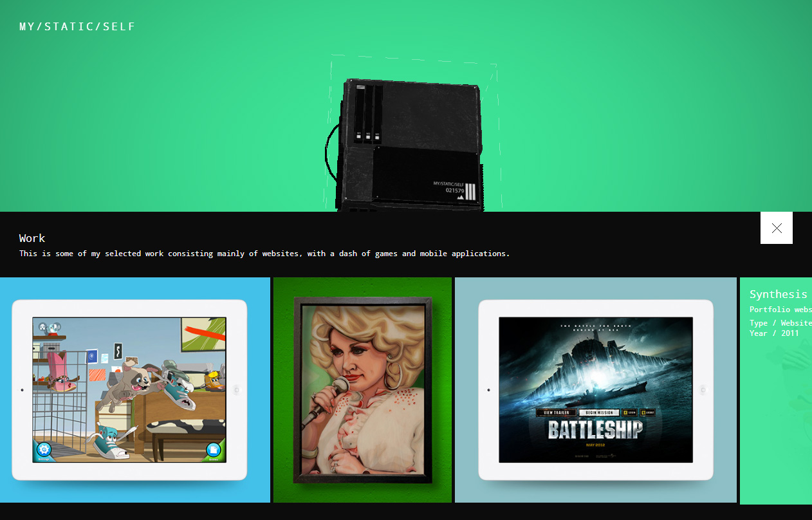Click the MY/STATIC/SELF logo text
The height and width of the screenshot is (520, 812).
pyautogui.click(x=77, y=26)
